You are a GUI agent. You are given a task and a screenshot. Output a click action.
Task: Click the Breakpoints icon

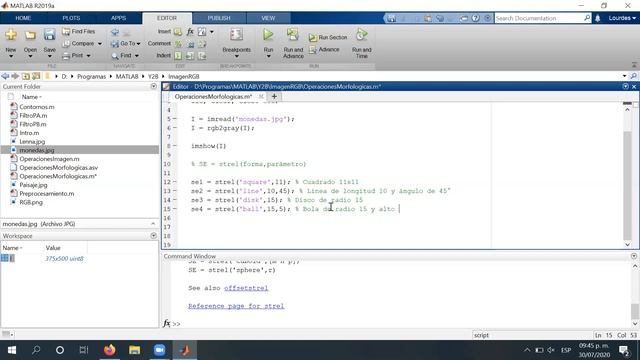(236, 35)
